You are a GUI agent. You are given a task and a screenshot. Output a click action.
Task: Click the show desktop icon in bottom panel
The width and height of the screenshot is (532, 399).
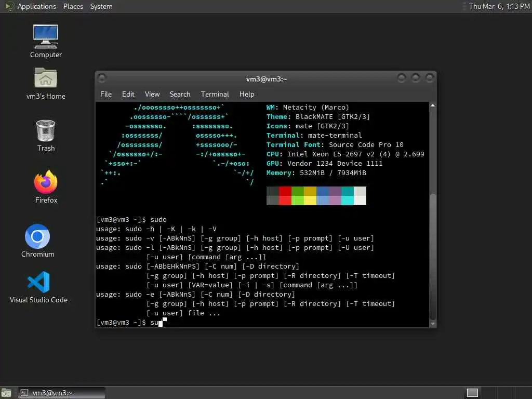[x=6, y=393]
